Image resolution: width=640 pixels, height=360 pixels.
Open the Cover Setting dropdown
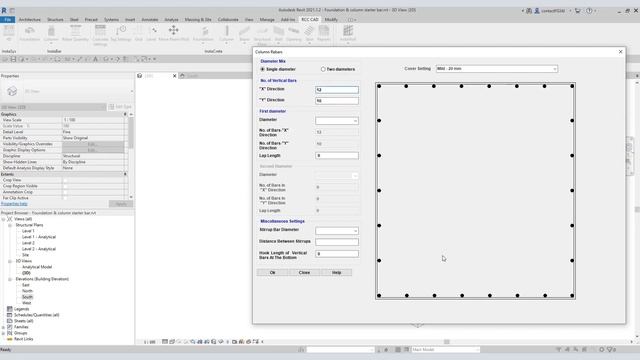pyautogui.click(x=496, y=69)
